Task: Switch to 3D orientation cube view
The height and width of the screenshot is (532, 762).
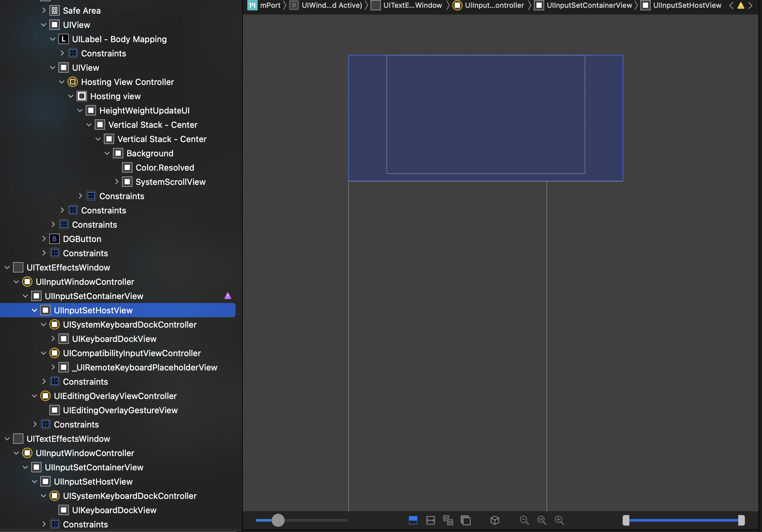Action: [495, 520]
